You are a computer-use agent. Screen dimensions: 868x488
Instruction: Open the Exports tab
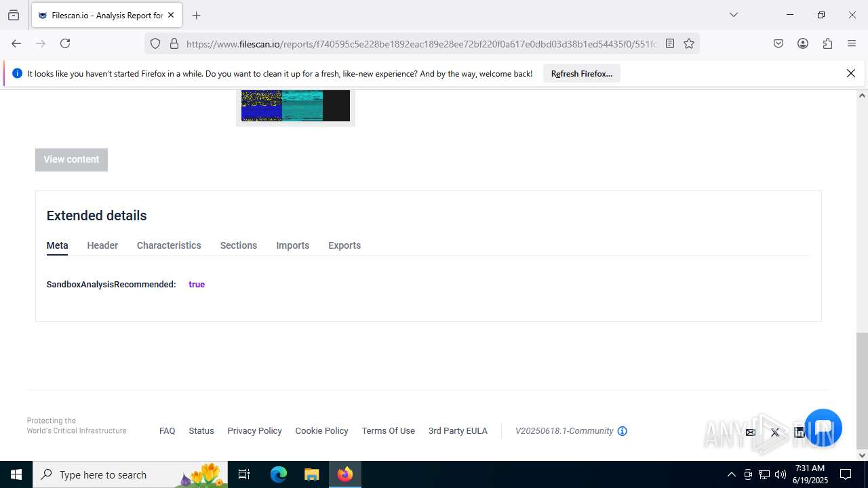coord(344,245)
